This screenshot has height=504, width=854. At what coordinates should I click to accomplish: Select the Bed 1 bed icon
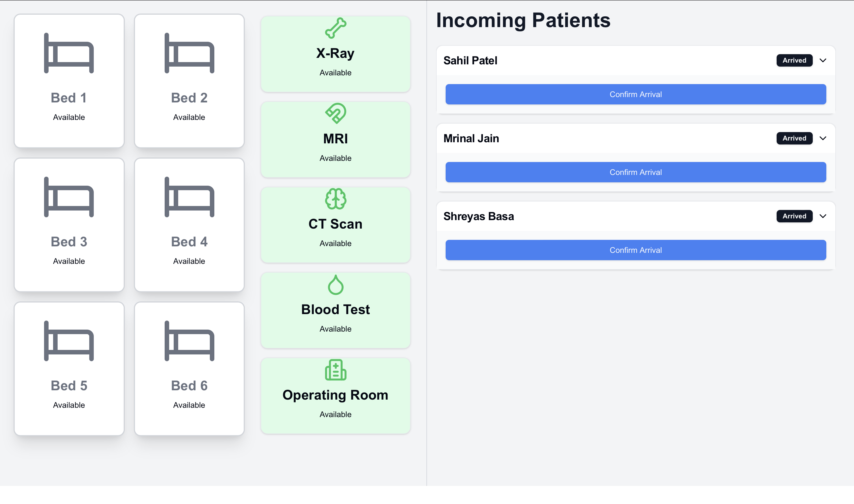tap(69, 53)
